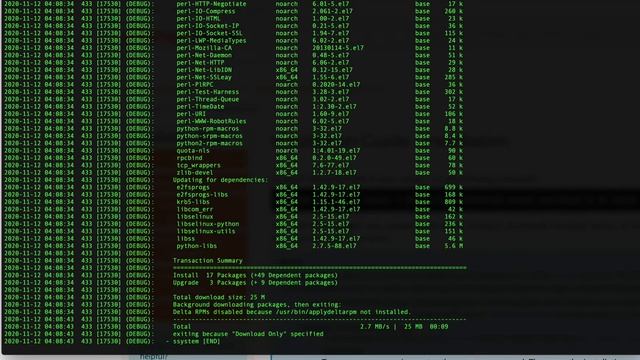The height and width of the screenshot is (360, 640).
Task: Click the 'Transaction Summary' heading
Action: coord(208,261)
